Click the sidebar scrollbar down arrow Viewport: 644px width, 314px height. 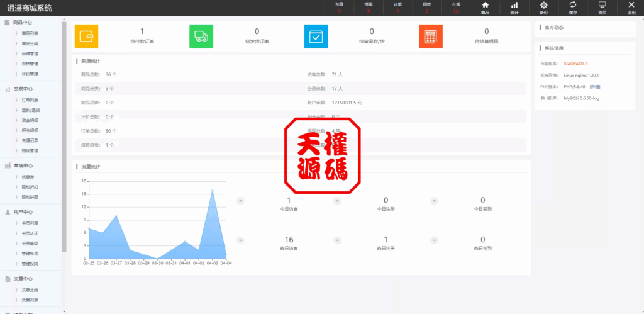pos(64,311)
